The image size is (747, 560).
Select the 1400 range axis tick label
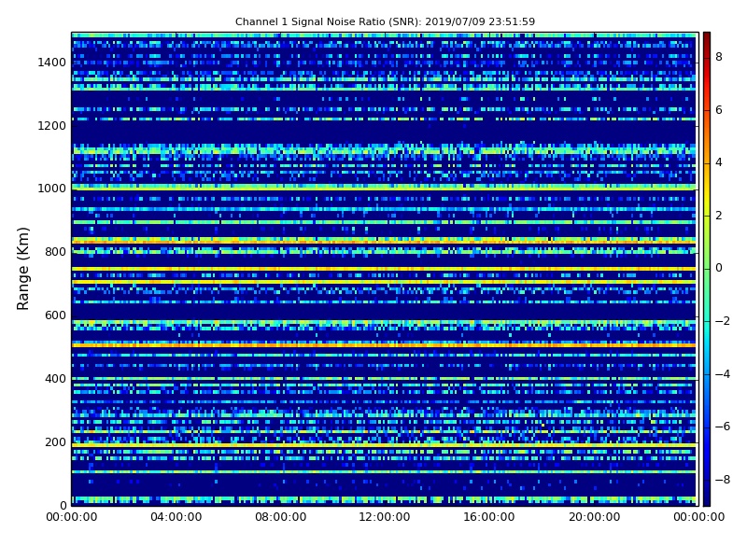(51, 63)
